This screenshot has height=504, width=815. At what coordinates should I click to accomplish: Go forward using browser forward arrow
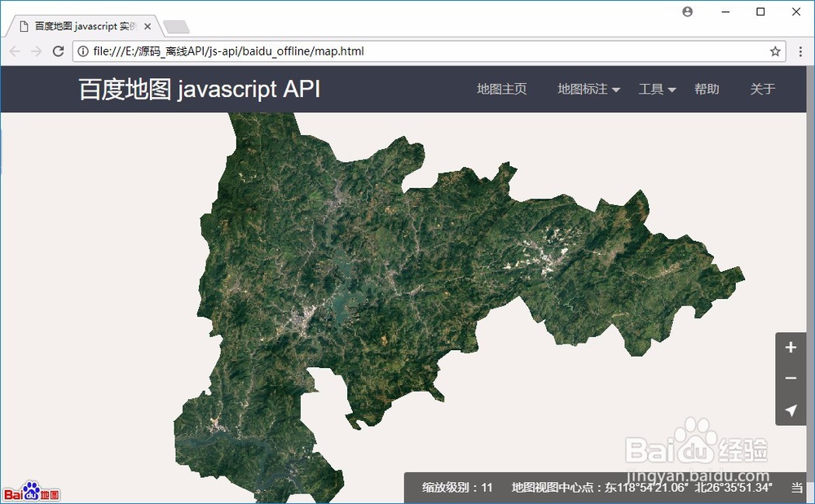36,50
